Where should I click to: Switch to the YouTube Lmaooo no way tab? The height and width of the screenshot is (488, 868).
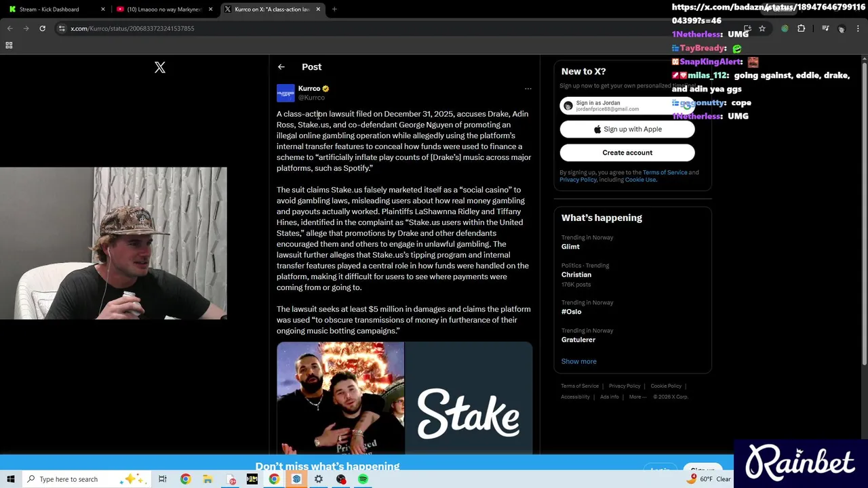click(x=163, y=9)
